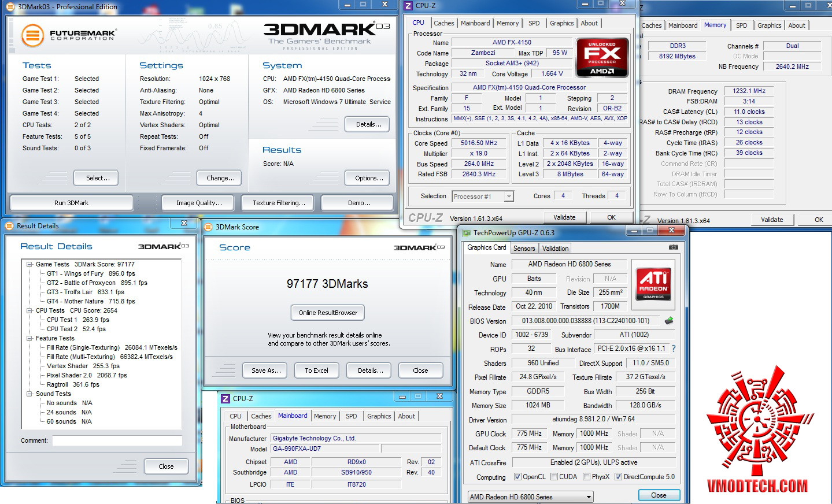Image resolution: width=832 pixels, height=504 pixels.
Task: Open the Caches tab in top CPU-Z
Action: coord(444,23)
